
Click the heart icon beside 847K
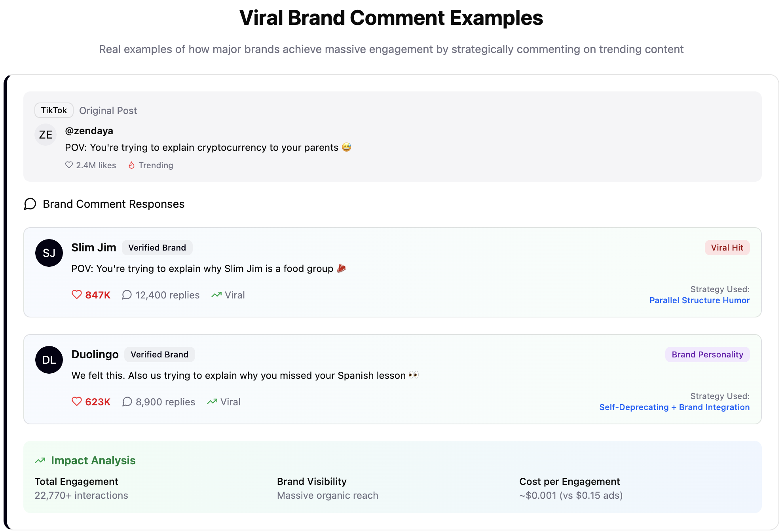click(x=76, y=295)
